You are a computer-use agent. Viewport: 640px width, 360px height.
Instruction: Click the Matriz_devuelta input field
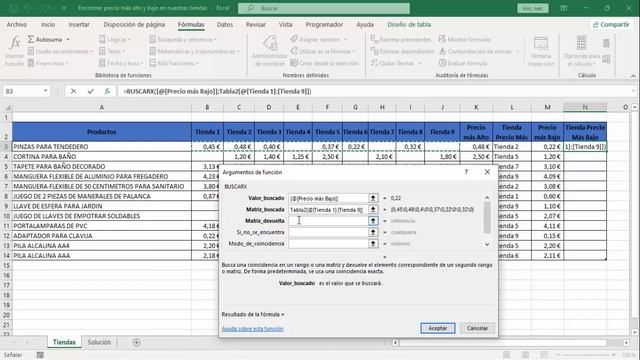328,221
